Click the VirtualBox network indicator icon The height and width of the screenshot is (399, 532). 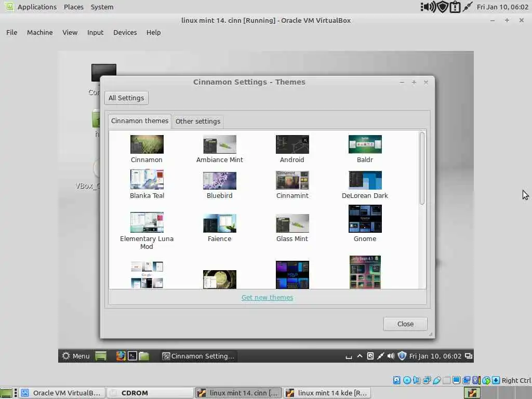[x=427, y=380]
